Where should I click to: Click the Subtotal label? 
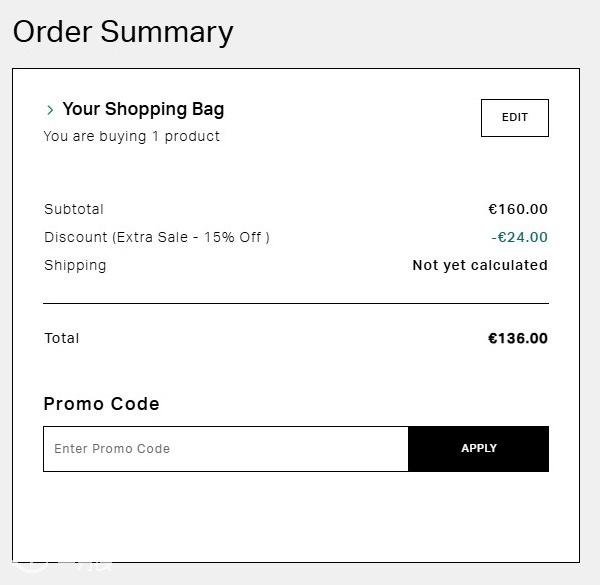point(74,209)
